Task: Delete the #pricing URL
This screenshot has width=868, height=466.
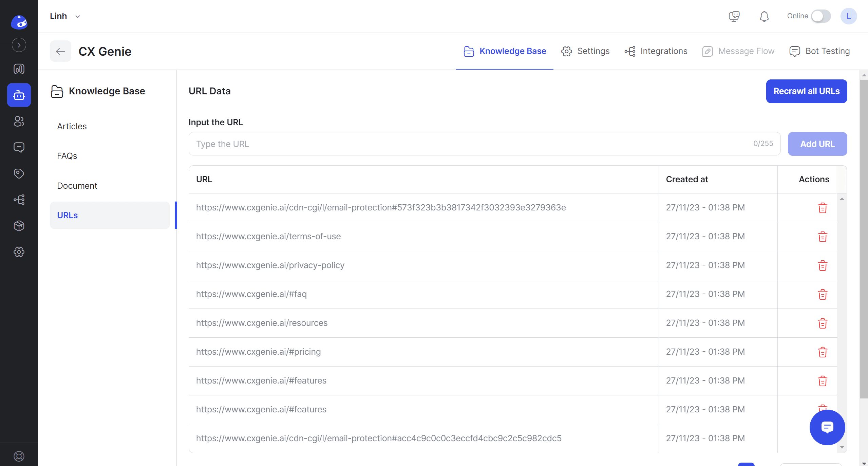Action: click(822, 352)
